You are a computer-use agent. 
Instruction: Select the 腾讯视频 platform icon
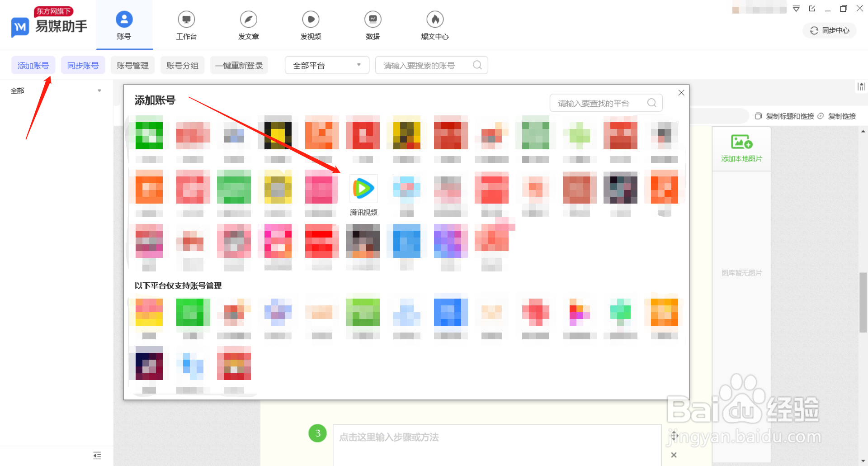click(x=363, y=188)
